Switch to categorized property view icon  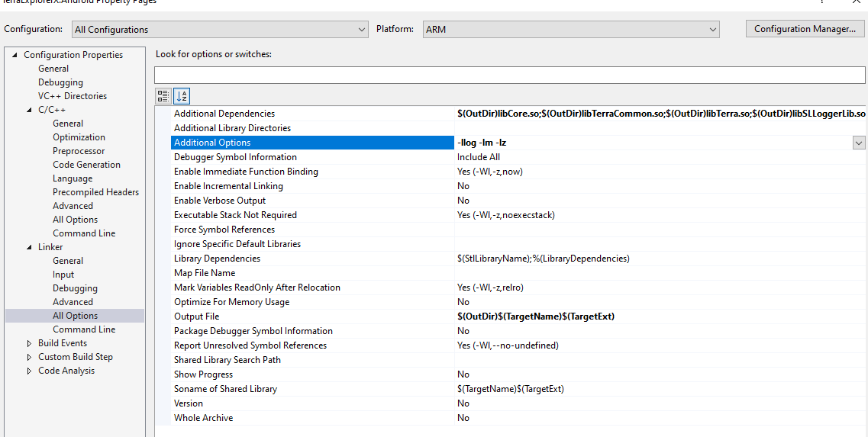click(x=163, y=95)
